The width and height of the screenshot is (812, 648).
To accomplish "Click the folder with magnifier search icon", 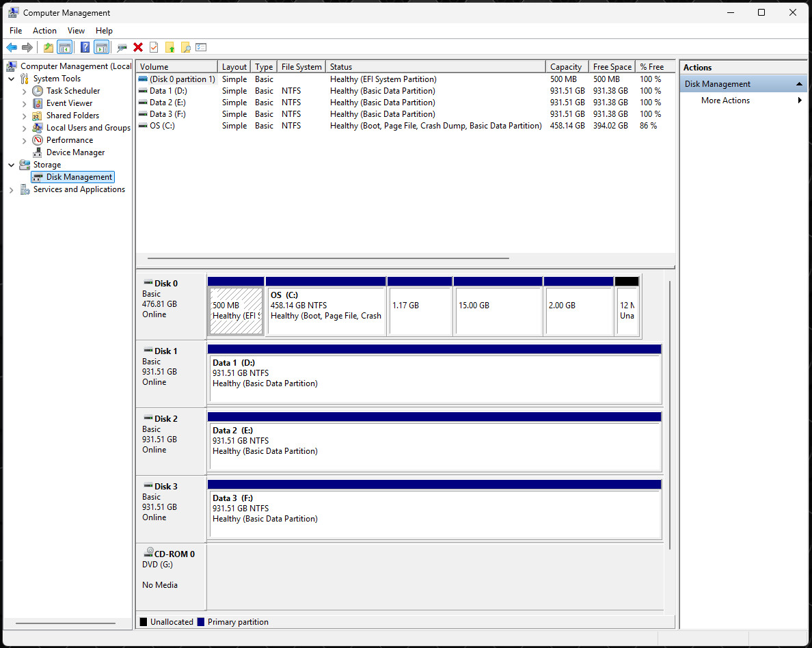I will pos(185,48).
